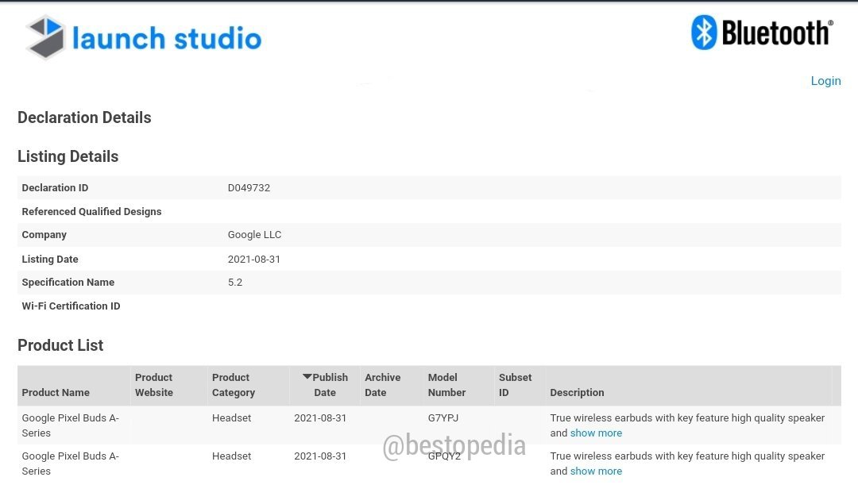Sort by Product Website column header
The image size is (858, 504).
154,385
